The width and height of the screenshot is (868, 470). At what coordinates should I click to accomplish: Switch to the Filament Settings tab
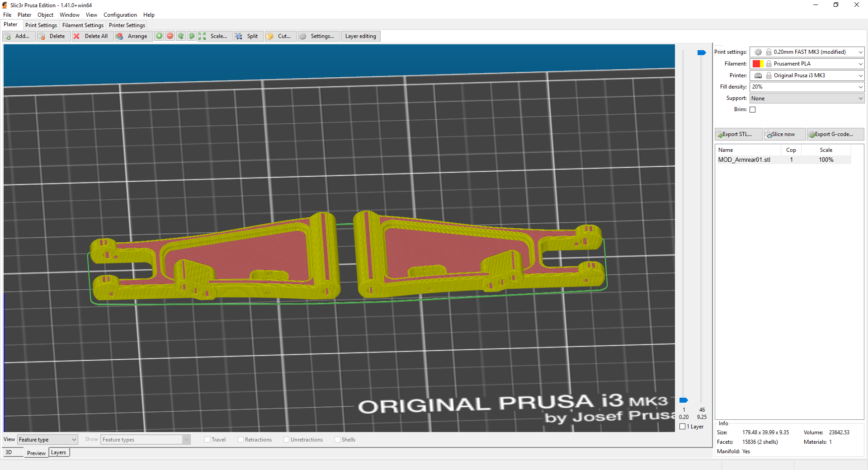83,25
